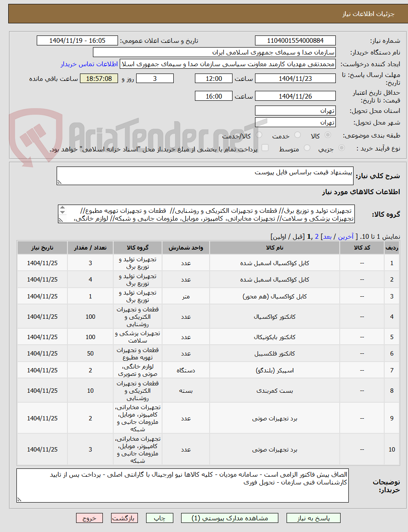Click the remaining days field showing 3
The image size is (408, 532).
click(155, 78)
